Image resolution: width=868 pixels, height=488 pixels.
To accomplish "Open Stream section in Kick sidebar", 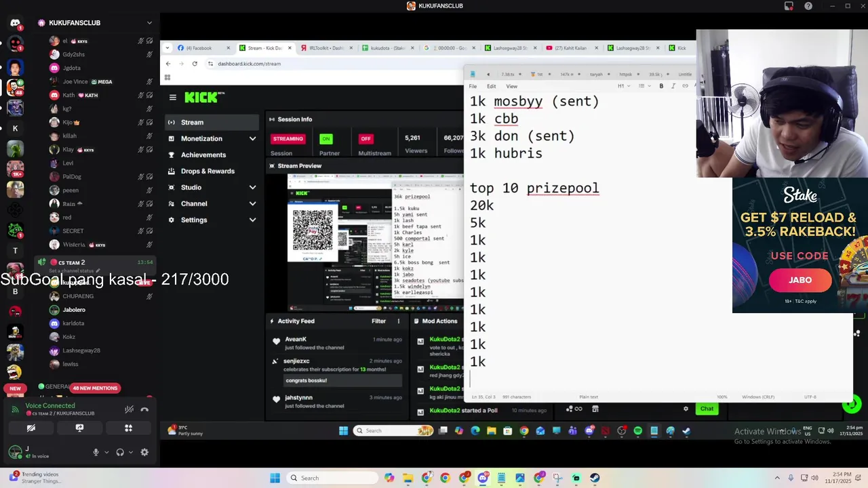I will [x=212, y=123].
